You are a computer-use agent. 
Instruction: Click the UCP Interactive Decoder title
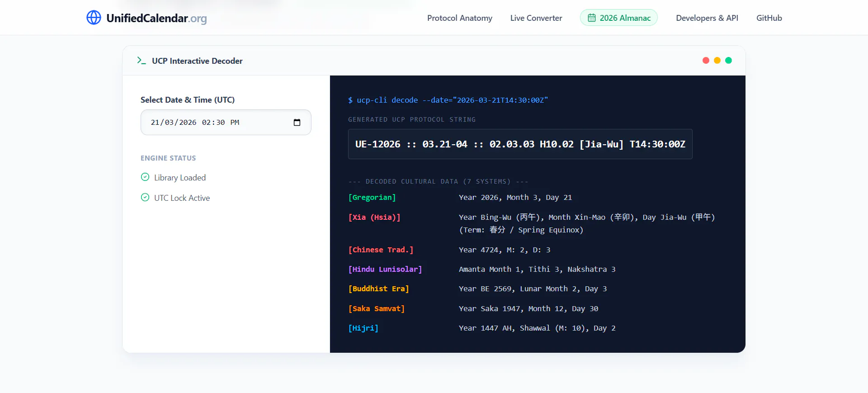(x=197, y=61)
